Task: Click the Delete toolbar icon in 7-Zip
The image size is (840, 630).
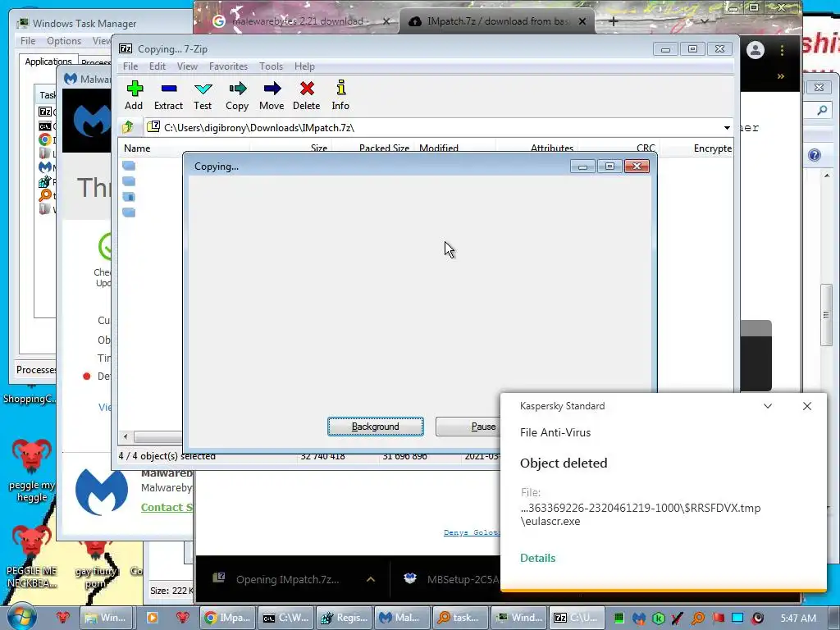Action: point(307,95)
